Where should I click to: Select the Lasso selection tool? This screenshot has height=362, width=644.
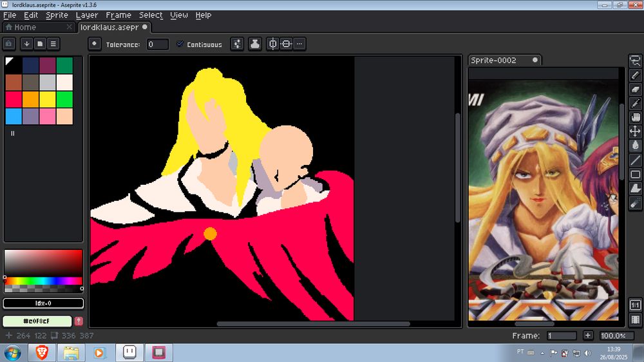tap(636, 61)
